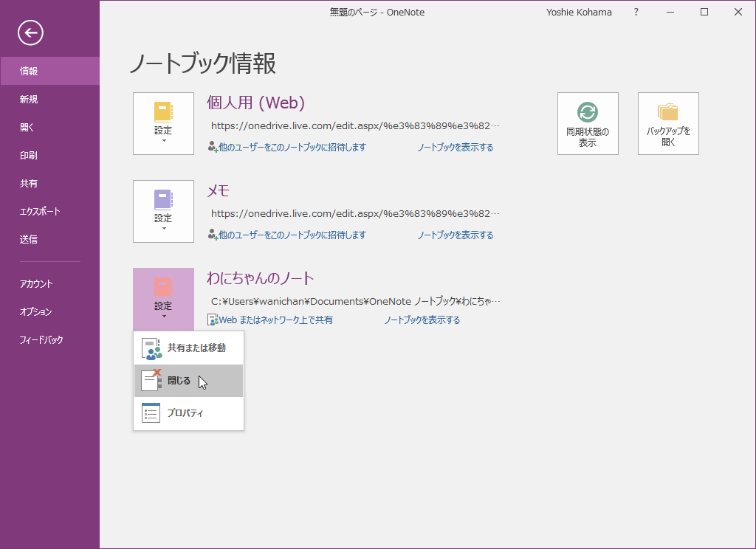
Task: Close the OneNote window
Action: point(738,13)
